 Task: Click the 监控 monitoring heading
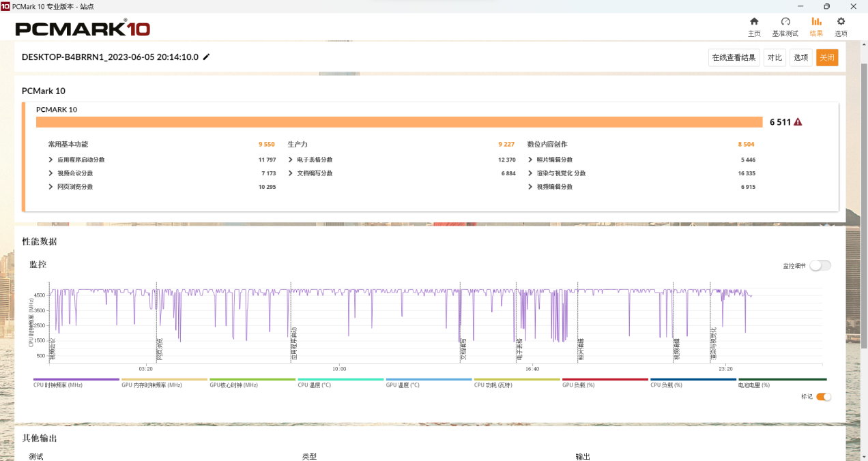(x=38, y=264)
